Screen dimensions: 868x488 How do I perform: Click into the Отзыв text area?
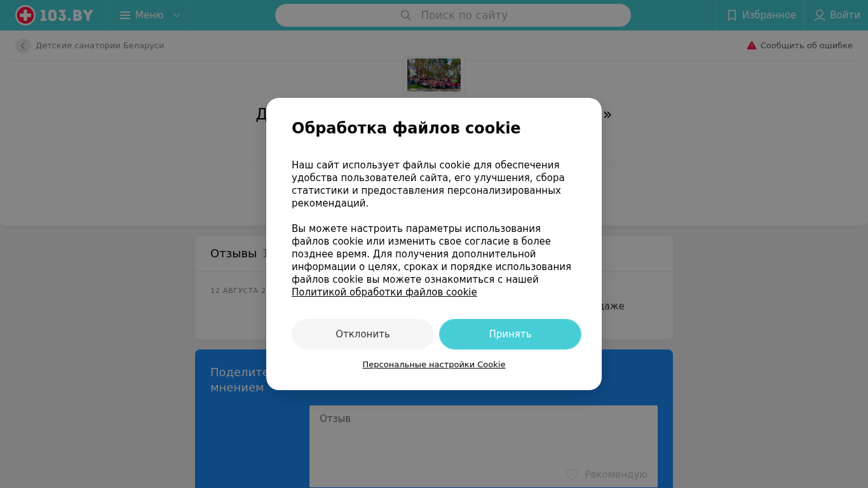[484, 446]
